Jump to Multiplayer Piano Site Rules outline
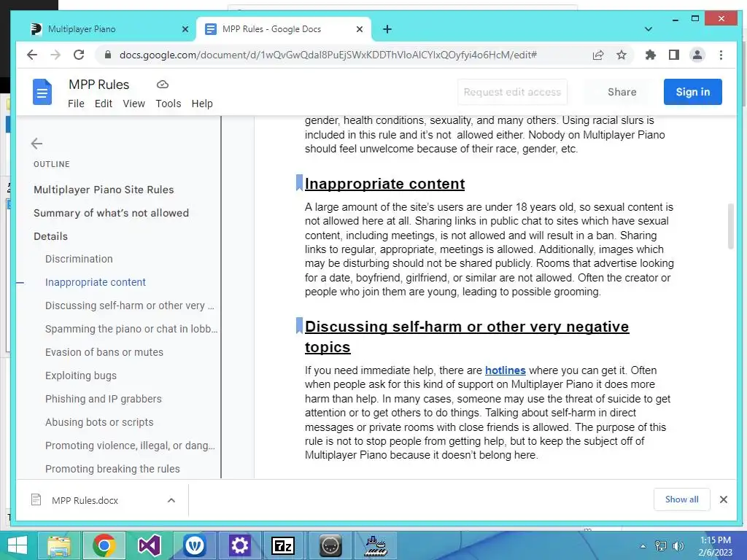The width and height of the screenshot is (747, 560). click(104, 190)
